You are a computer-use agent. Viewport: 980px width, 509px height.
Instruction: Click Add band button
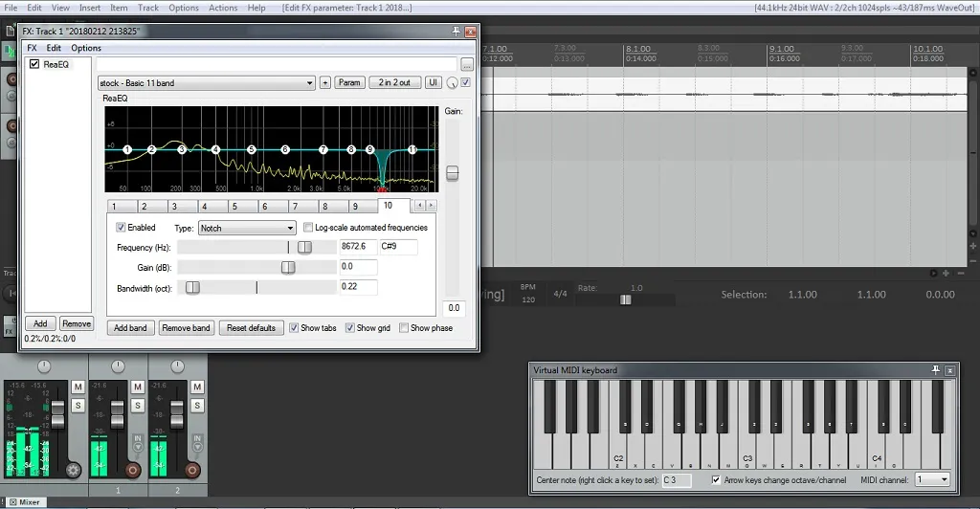pos(130,328)
